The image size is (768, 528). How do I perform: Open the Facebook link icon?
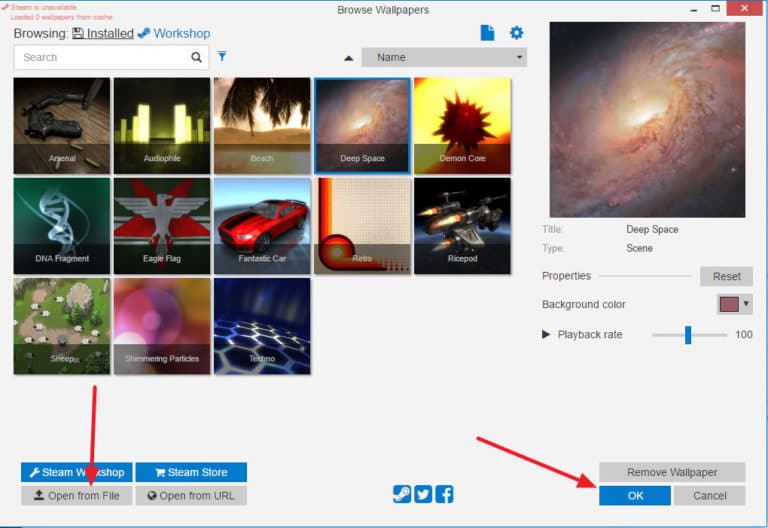(x=444, y=493)
